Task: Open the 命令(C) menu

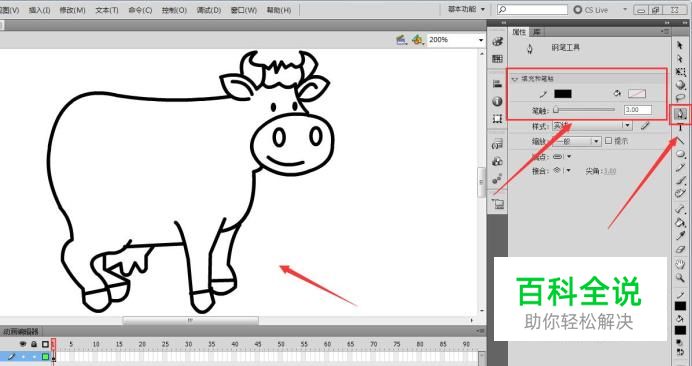Action: click(140, 10)
